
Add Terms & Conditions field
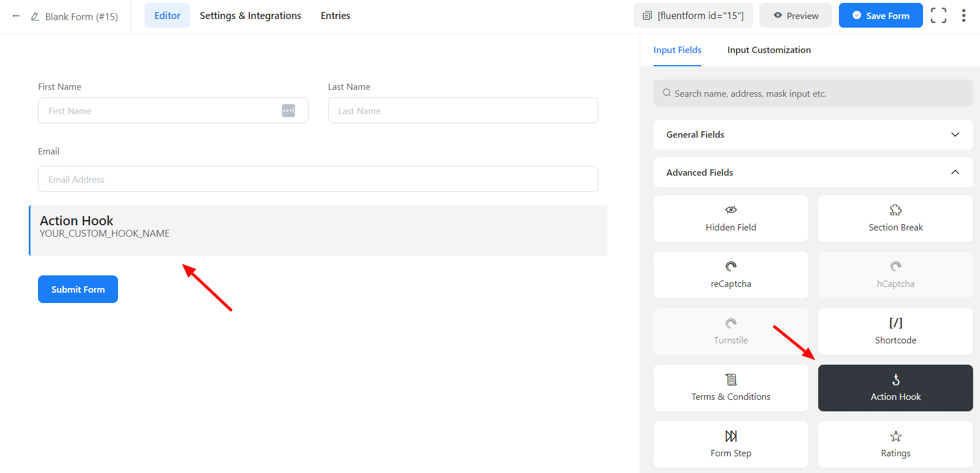click(730, 388)
